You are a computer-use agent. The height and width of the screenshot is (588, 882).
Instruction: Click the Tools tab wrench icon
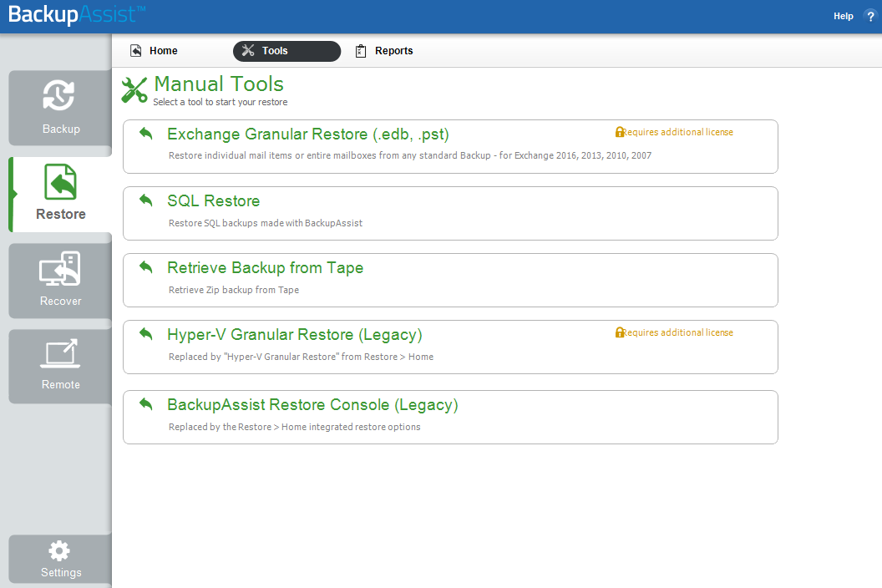[x=248, y=51]
